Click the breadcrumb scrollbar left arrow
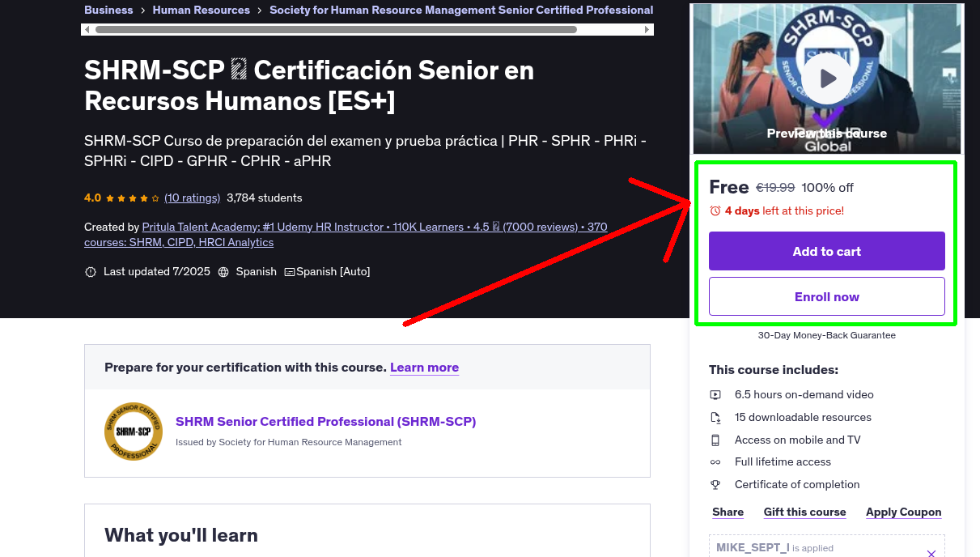Image resolution: width=980 pixels, height=557 pixels. click(x=86, y=30)
